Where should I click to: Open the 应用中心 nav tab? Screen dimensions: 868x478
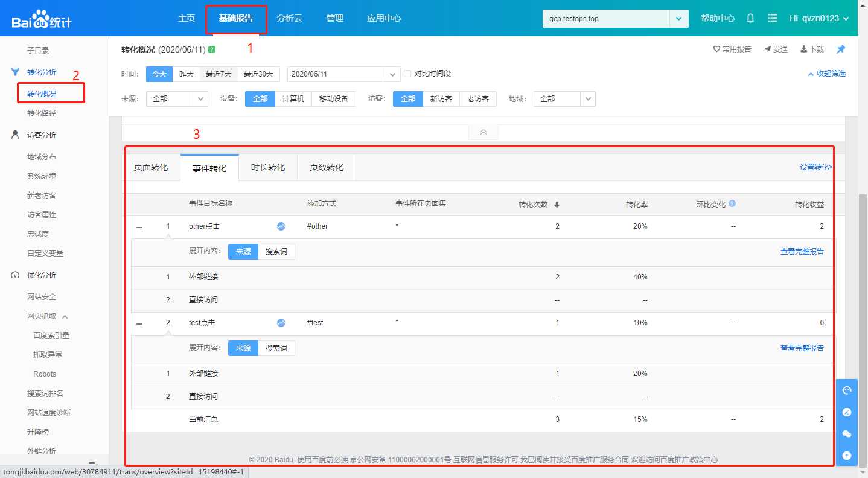[384, 18]
